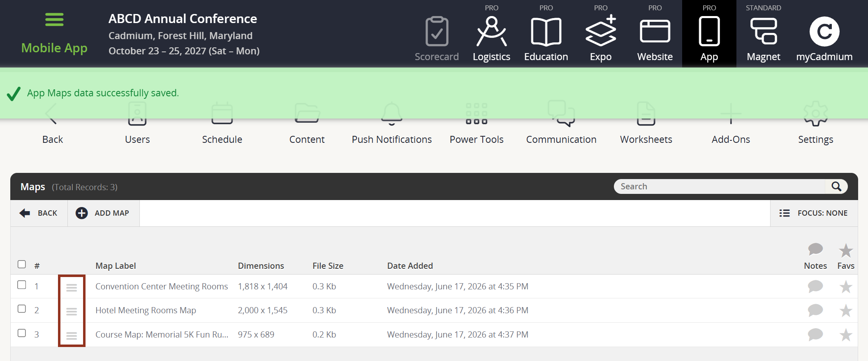Click into the Maps Search field
Image resolution: width=868 pixels, height=361 pixels.
tap(720, 186)
